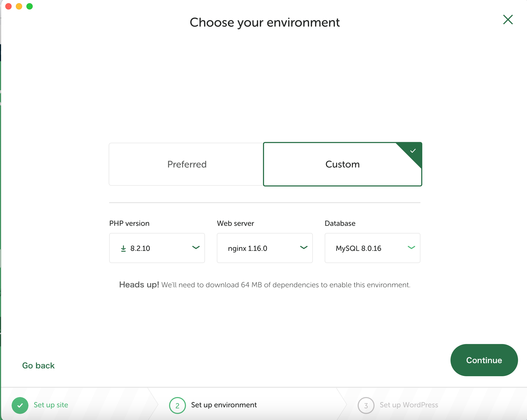Open the Database MySQL 8.0.16 dropdown

coord(372,248)
